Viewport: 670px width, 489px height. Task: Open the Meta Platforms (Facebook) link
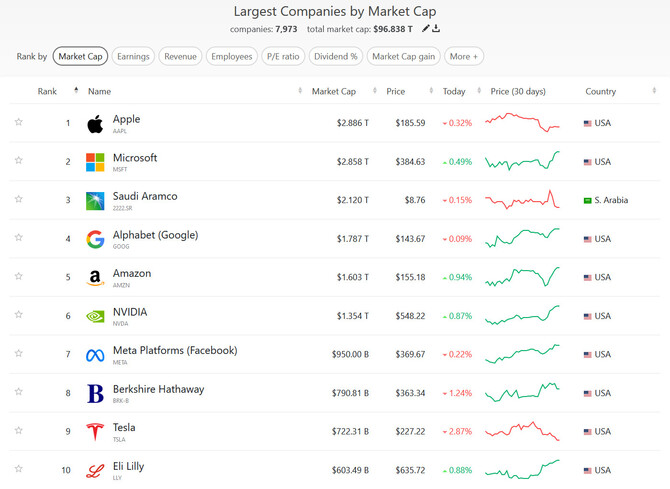click(175, 351)
